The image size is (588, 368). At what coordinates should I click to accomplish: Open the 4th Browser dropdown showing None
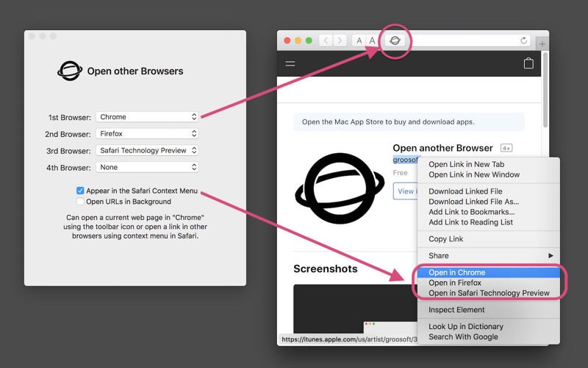(x=147, y=167)
